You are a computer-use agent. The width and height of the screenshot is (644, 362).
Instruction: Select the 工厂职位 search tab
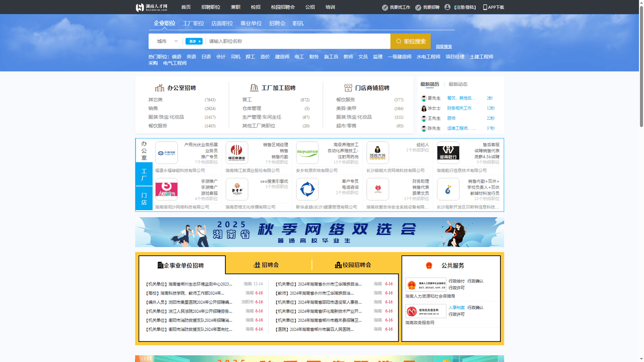click(193, 23)
